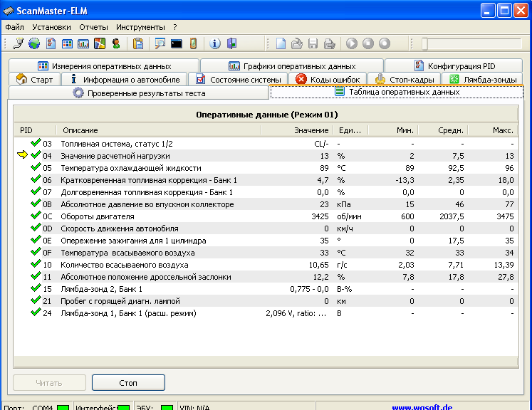The image size is (532, 410).
Task: Click the blue info icon in toolbar
Action: pos(215,43)
